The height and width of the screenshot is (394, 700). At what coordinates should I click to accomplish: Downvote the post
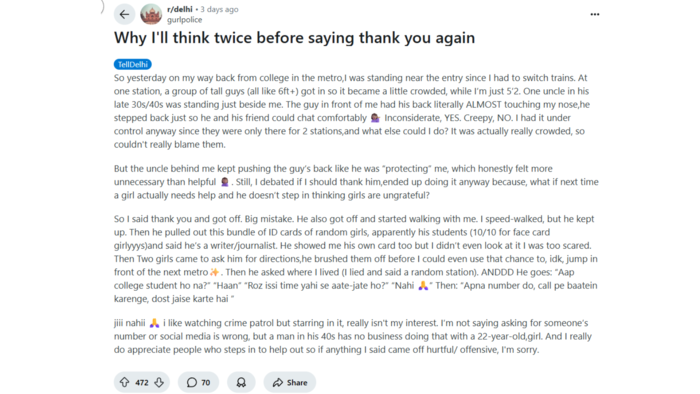tap(159, 382)
